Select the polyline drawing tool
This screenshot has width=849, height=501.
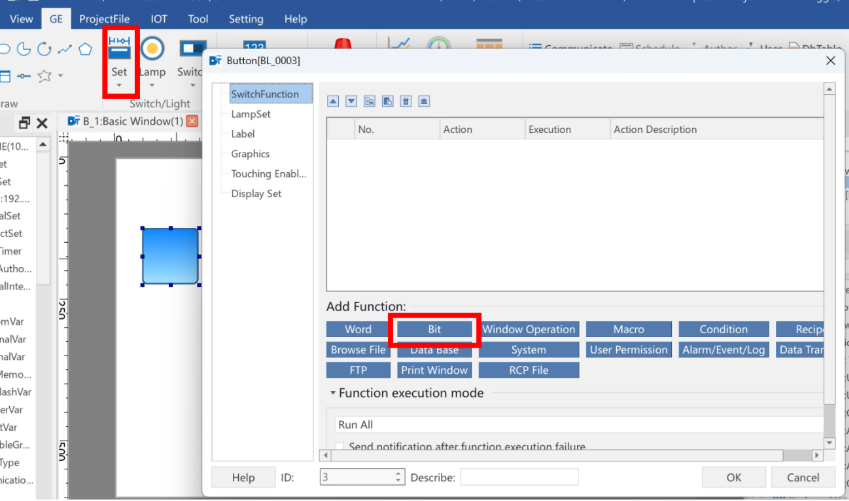point(65,49)
